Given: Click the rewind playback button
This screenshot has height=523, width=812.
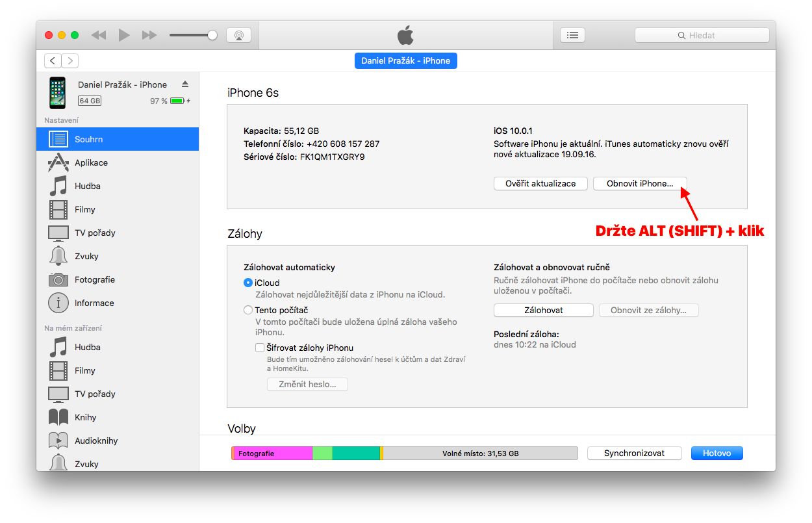Looking at the screenshot, I should [99, 35].
